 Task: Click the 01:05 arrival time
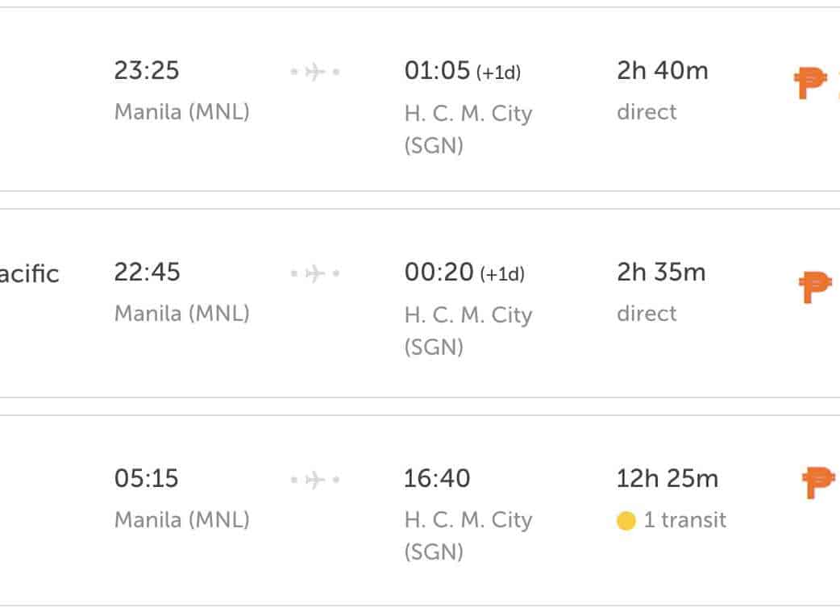[x=437, y=71]
